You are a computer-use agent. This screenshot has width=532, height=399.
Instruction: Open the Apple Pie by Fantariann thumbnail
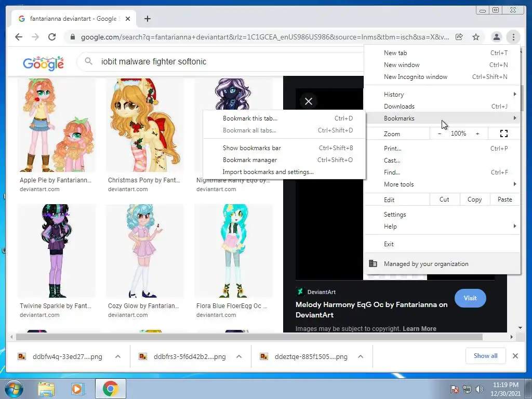(x=56, y=125)
